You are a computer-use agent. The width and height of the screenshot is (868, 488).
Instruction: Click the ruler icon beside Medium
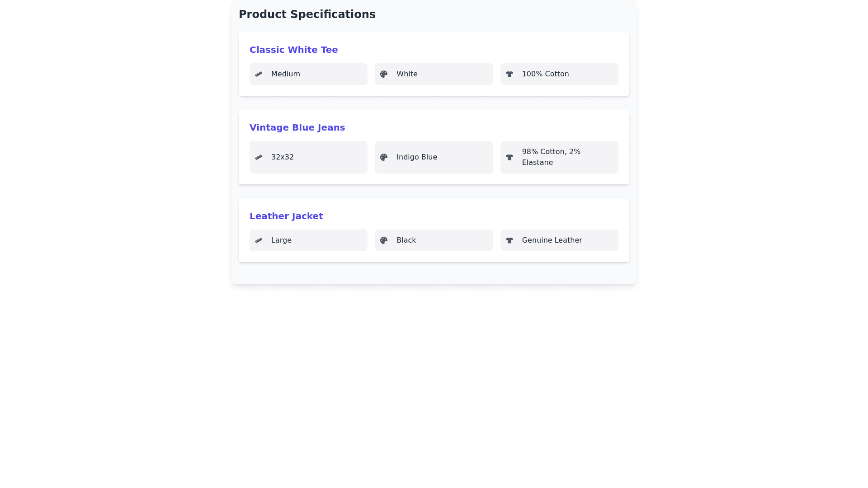coord(259,74)
